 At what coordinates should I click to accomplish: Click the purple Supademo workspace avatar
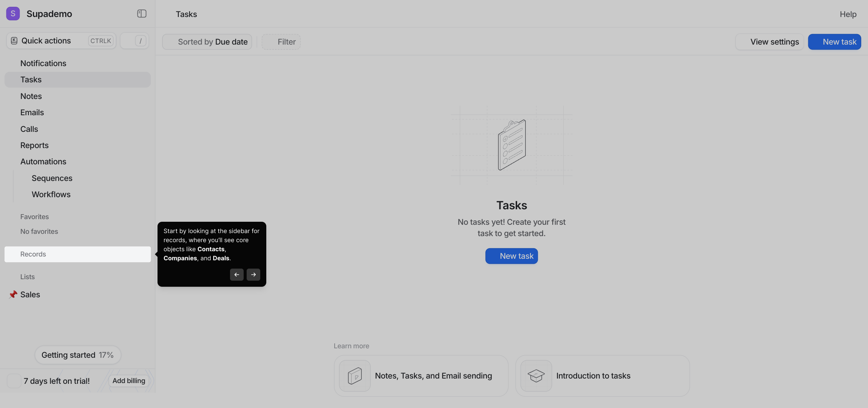pyautogui.click(x=13, y=14)
